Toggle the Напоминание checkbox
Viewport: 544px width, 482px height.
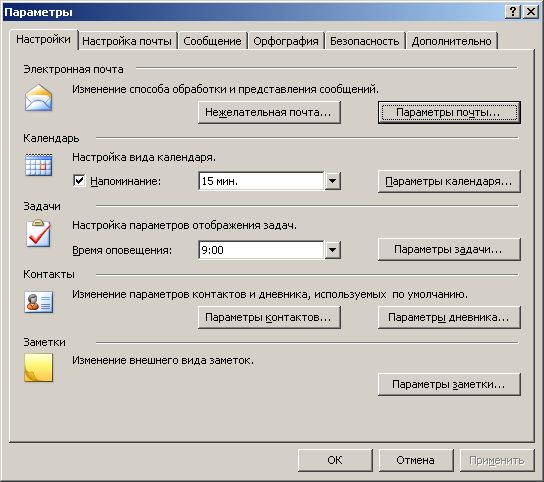pyautogui.click(x=79, y=180)
